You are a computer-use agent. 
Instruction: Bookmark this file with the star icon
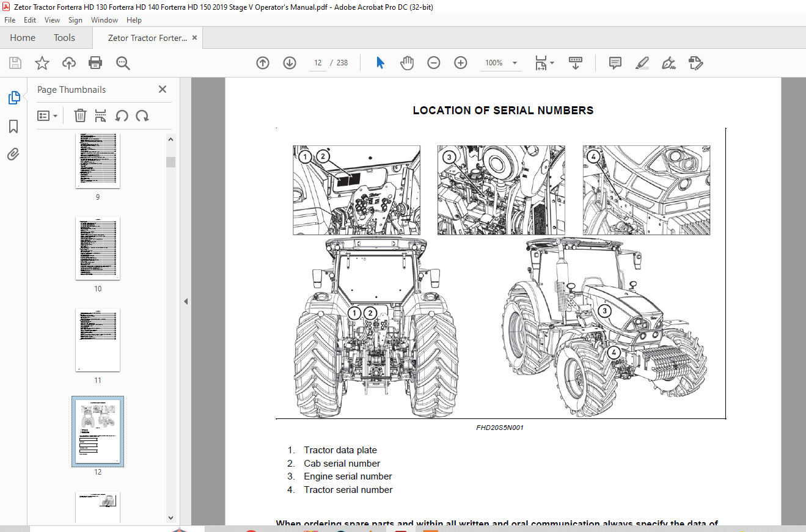pos(42,63)
